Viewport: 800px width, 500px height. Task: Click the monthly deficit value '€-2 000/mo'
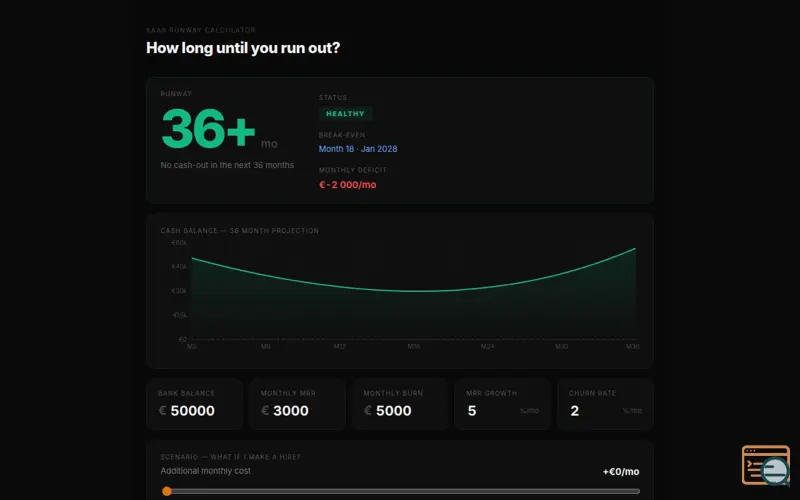click(x=347, y=185)
